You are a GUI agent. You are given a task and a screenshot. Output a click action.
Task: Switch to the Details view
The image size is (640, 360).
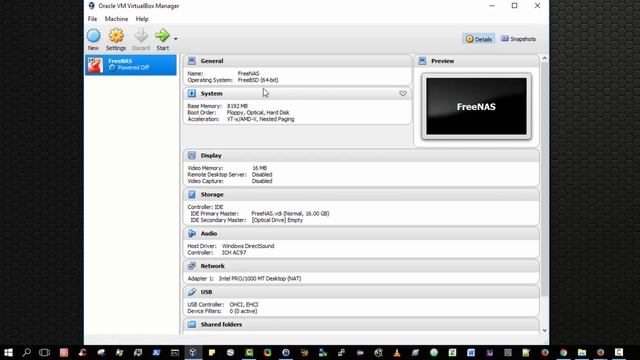pos(479,39)
